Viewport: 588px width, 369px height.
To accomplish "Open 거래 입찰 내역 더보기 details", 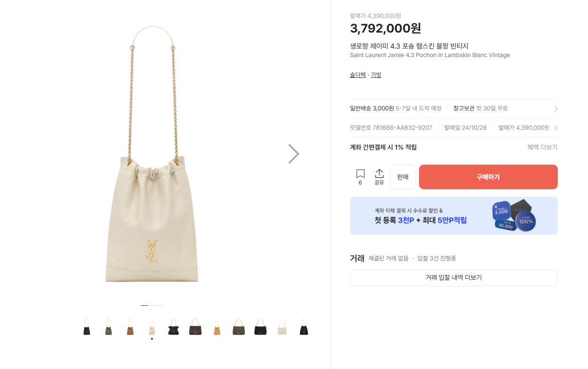I will coord(454,278).
